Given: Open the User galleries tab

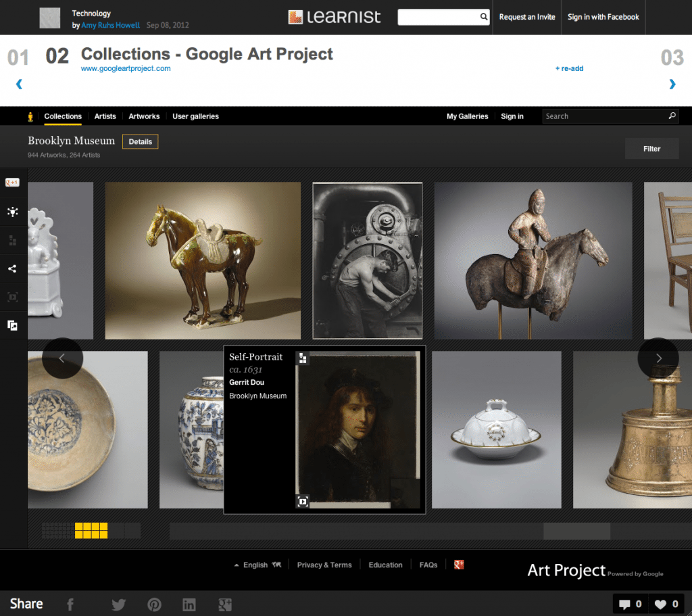Looking at the screenshot, I should coord(195,116).
